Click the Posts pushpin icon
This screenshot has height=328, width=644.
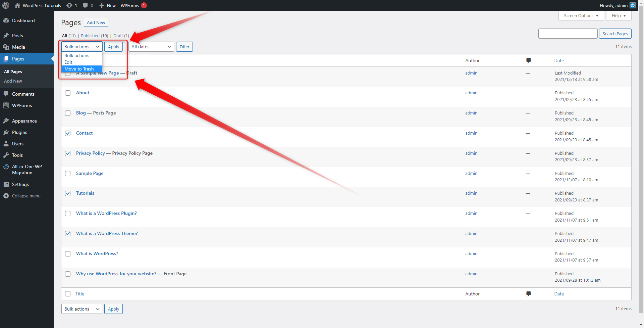[6, 36]
